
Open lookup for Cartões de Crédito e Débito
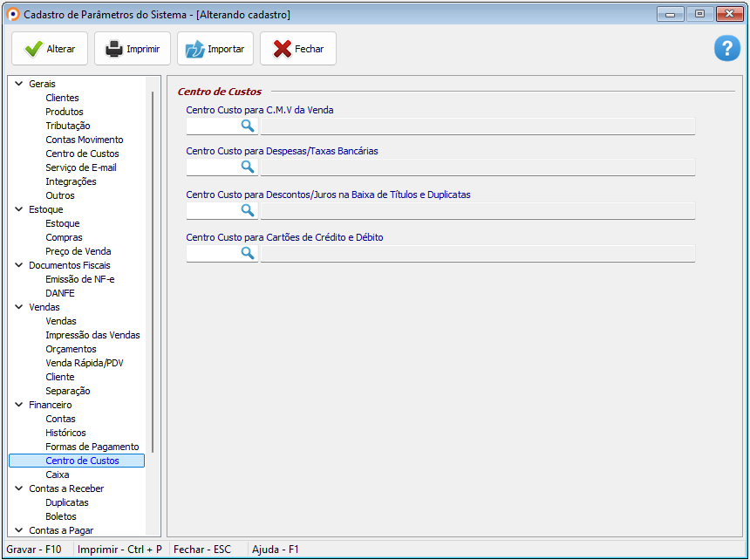(248, 253)
